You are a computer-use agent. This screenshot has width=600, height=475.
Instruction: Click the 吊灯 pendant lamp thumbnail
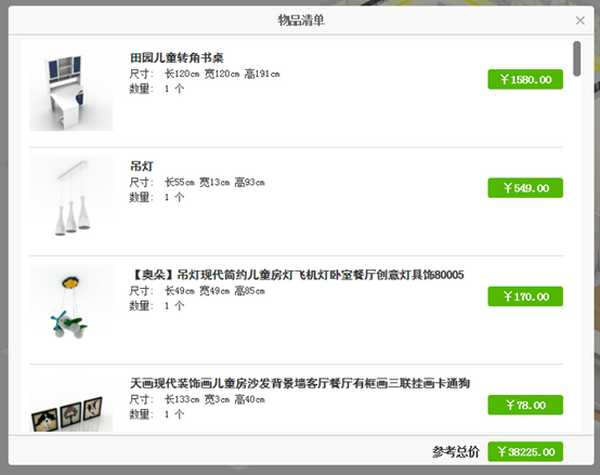click(x=72, y=198)
